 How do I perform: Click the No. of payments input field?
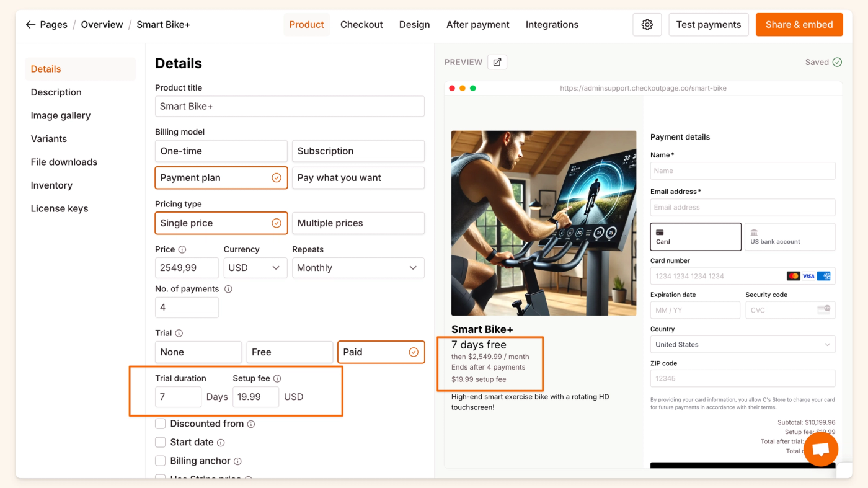click(x=187, y=308)
